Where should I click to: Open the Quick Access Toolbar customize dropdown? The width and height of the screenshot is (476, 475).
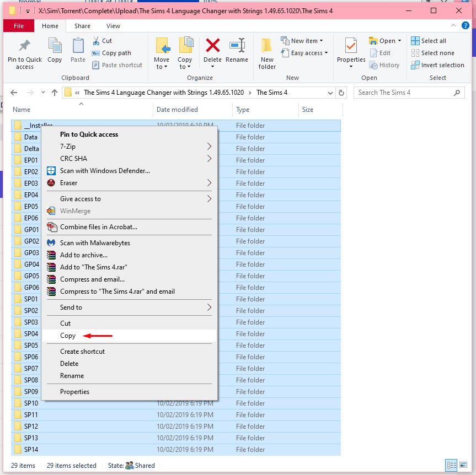pos(28,11)
